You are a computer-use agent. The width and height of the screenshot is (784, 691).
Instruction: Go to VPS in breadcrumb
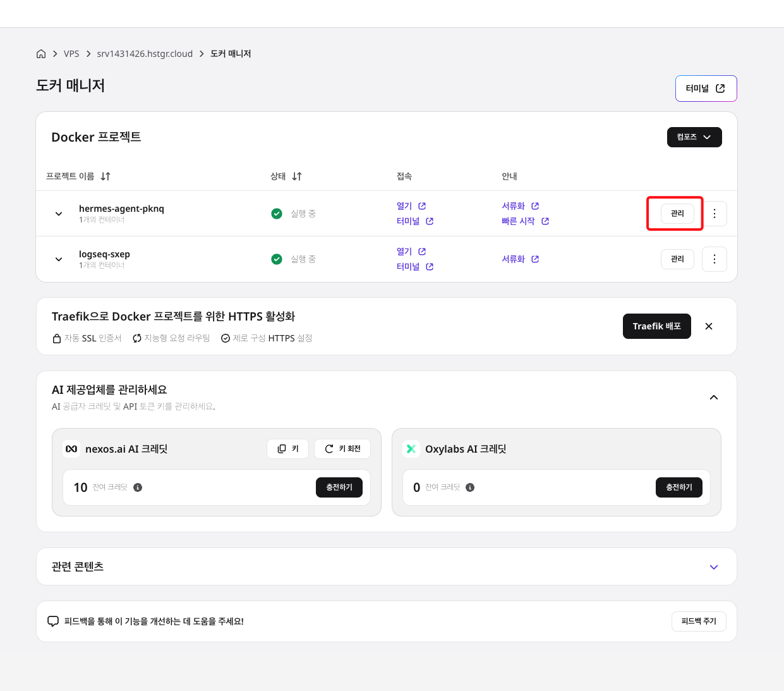(x=71, y=54)
